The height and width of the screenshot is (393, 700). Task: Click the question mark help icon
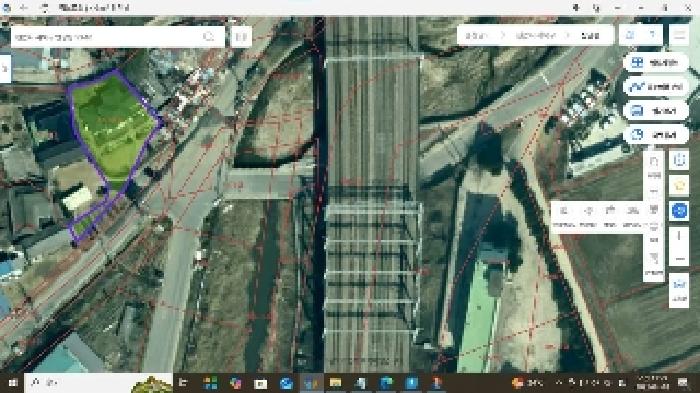(x=652, y=35)
